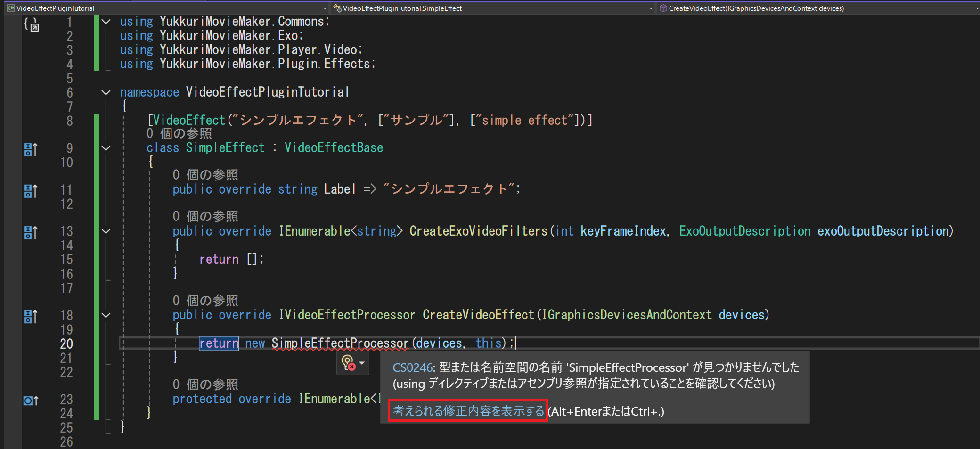This screenshot has width=980, height=449.
Task: Click the highlighted return keyword on line 20
Action: coord(219,343)
